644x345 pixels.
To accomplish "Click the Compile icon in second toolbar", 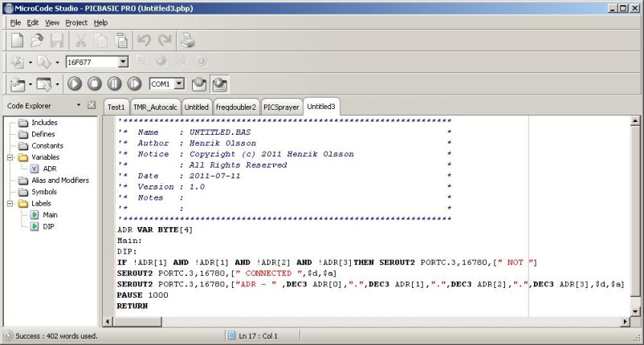I will (17, 62).
